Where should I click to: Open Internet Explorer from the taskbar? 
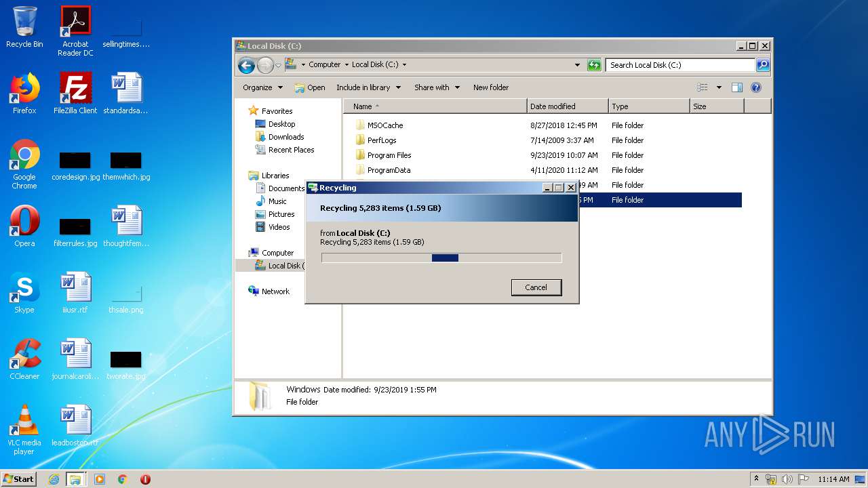pos(54,479)
